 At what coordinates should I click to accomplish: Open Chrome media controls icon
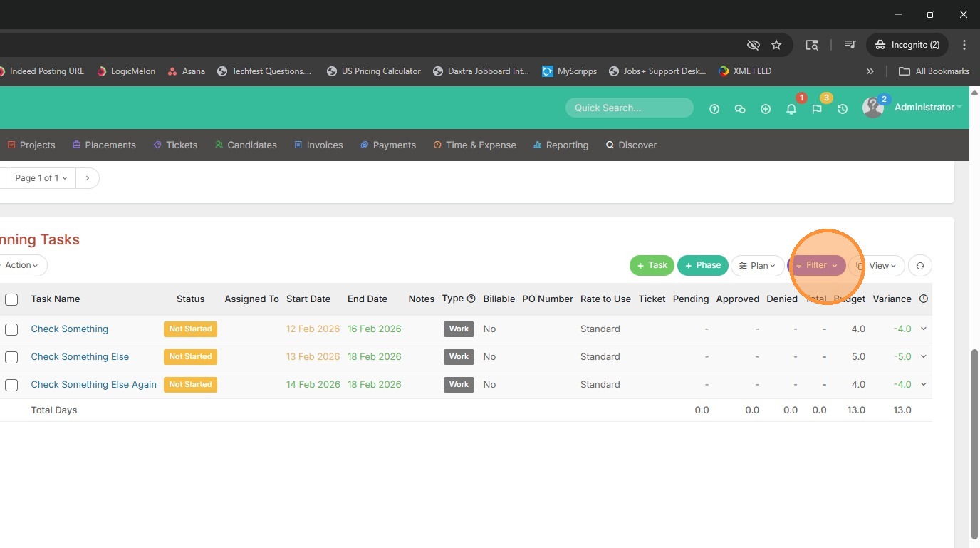pos(850,45)
